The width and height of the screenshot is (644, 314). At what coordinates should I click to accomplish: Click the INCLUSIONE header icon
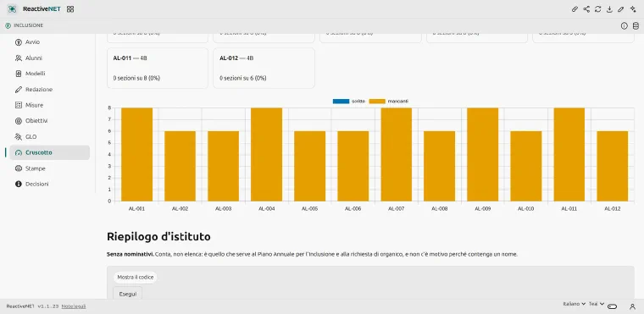pos(8,25)
